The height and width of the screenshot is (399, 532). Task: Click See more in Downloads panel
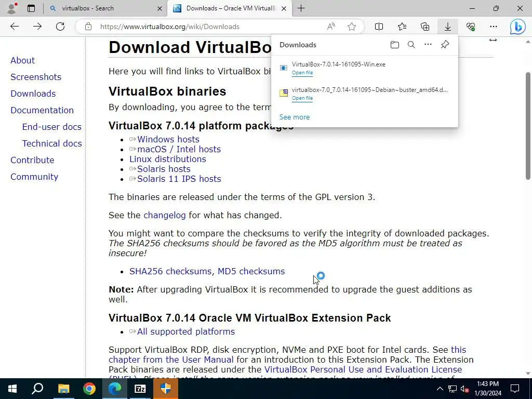(294, 117)
